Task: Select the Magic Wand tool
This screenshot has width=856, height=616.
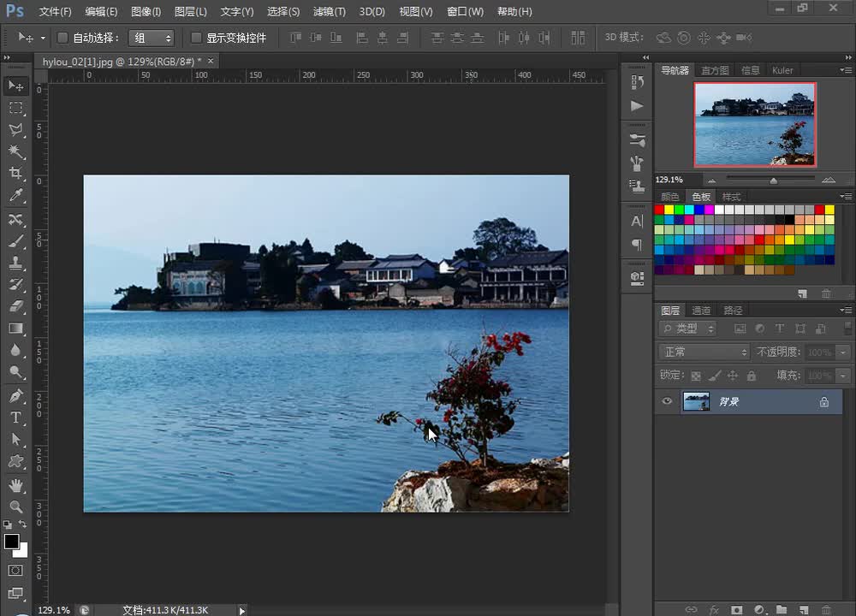Action: pyautogui.click(x=16, y=151)
